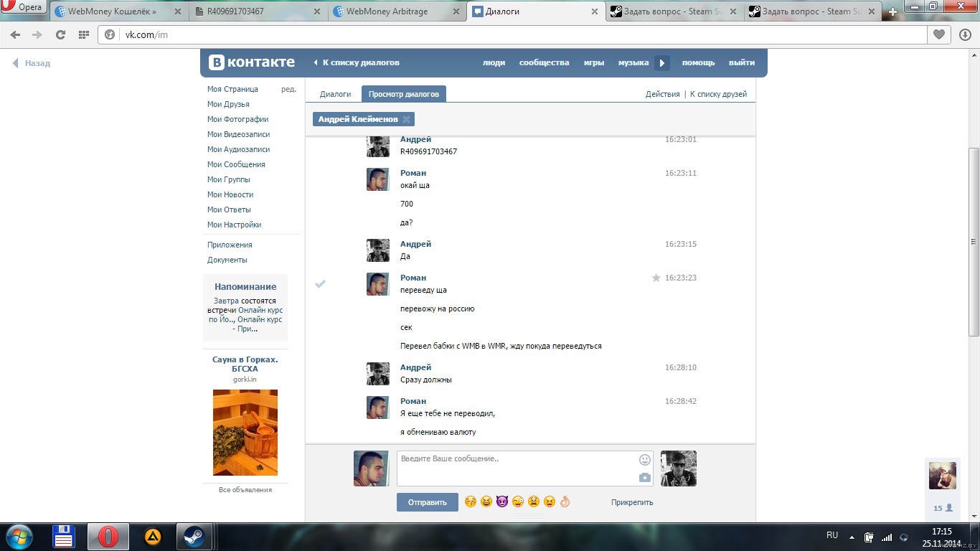Insert the kissing face emoji
980x551 pixels.
(x=471, y=501)
